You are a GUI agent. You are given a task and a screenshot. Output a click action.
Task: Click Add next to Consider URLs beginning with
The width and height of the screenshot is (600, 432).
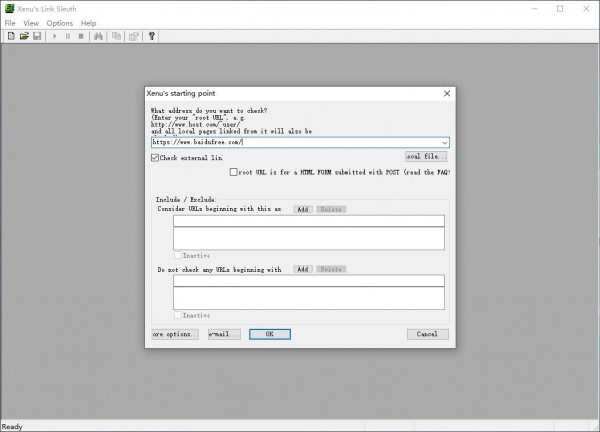[303, 209]
